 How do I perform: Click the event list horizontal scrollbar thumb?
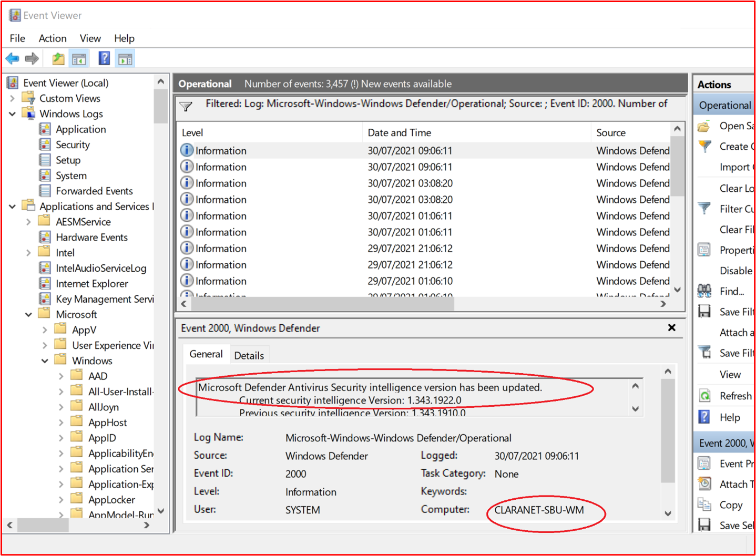(322, 304)
